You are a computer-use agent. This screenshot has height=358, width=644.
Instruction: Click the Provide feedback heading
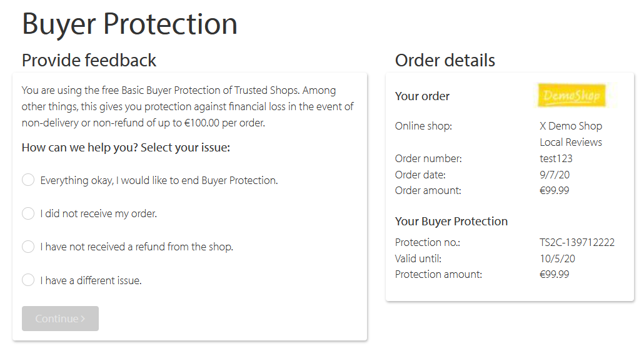pyautogui.click(x=89, y=61)
